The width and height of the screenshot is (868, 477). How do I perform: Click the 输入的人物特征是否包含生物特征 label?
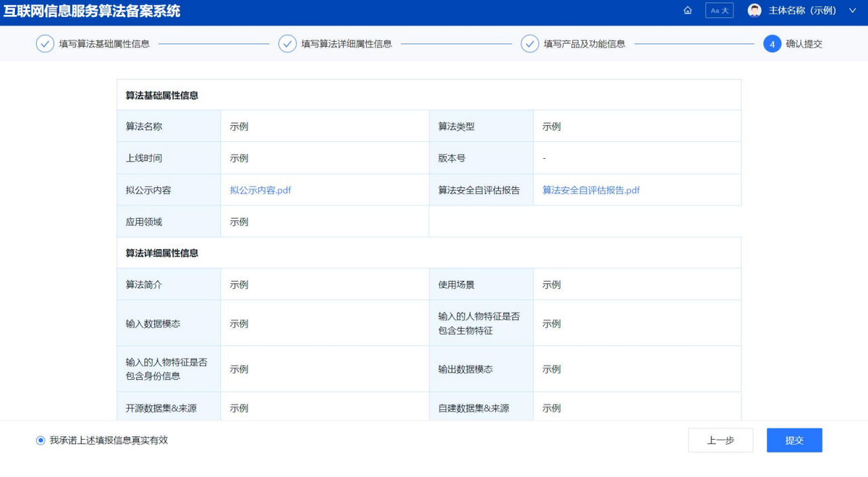(479, 324)
